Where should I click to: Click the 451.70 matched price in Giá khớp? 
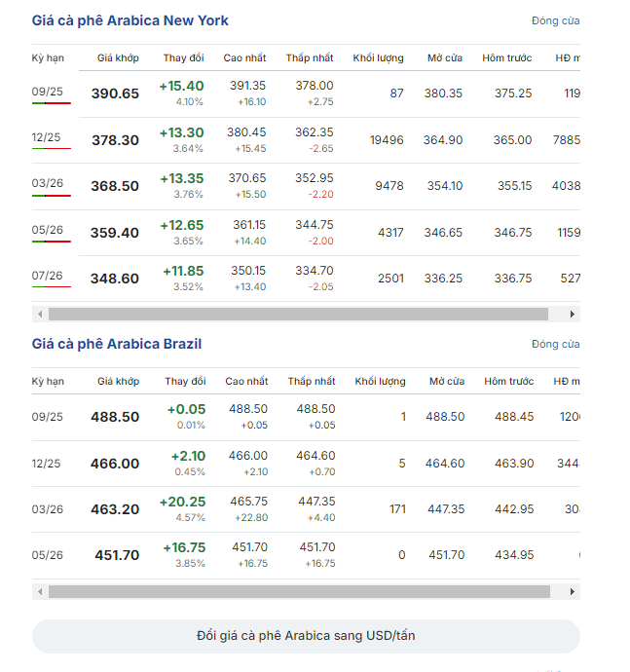(x=117, y=555)
